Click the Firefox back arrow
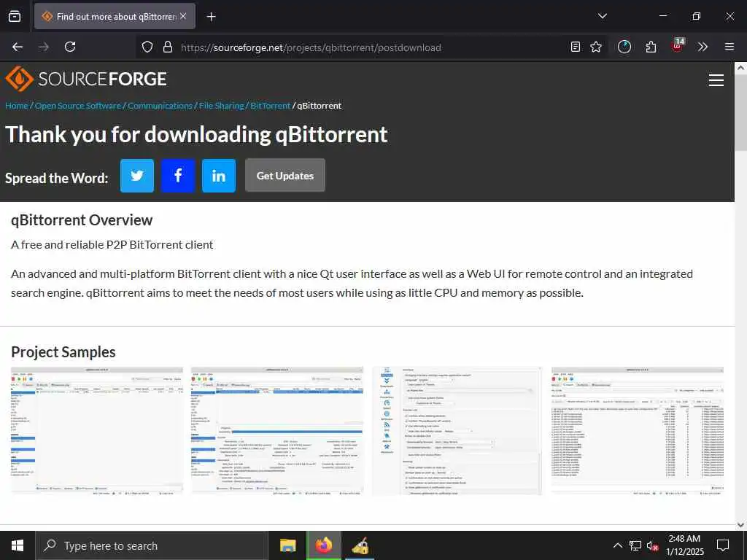Image resolution: width=747 pixels, height=560 pixels. pyautogui.click(x=18, y=47)
